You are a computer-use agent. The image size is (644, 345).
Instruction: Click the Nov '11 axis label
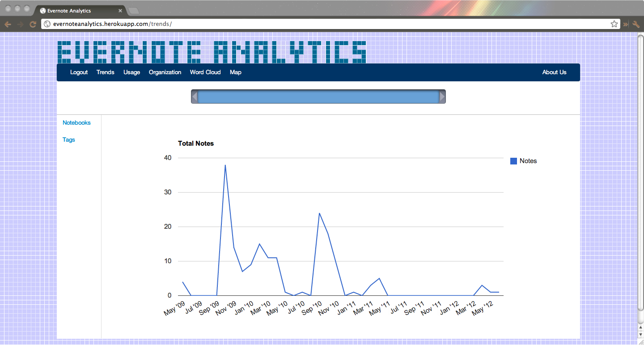pos(431,308)
